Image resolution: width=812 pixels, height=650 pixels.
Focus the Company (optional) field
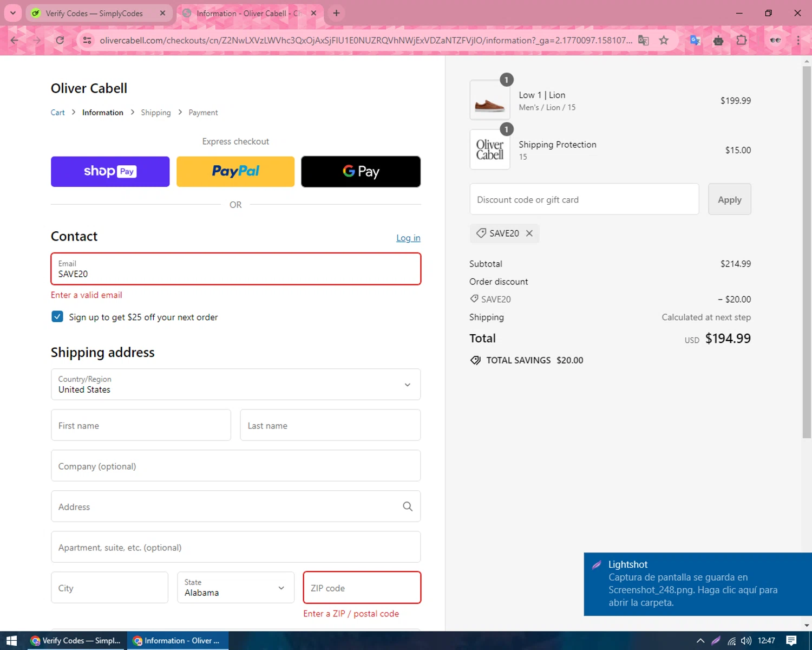235,466
